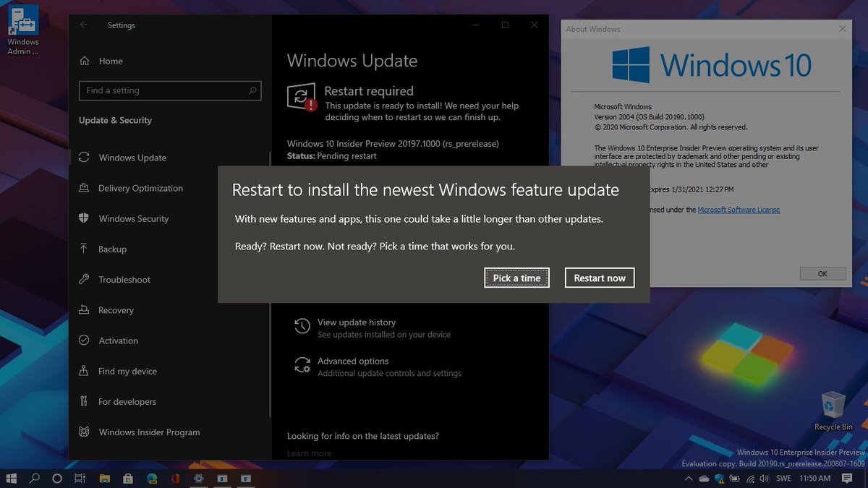
Task: Open the Activation settings page
Action: coord(170,341)
